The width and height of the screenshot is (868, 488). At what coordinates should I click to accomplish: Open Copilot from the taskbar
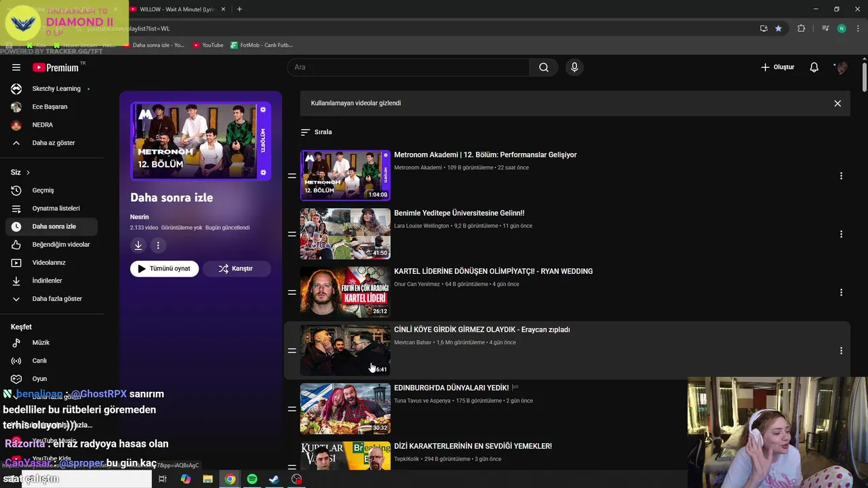pos(186,479)
